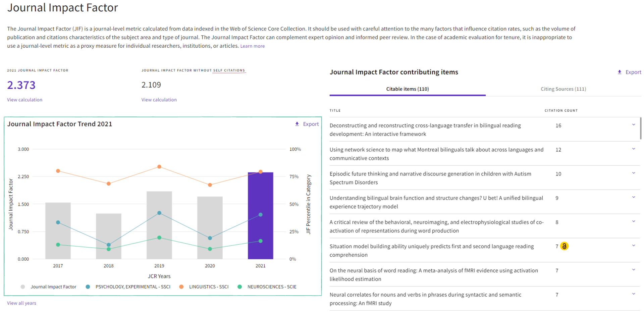644x312 pixels.
Task: Click the contributing items list scrollbar
Action: [641, 128]
